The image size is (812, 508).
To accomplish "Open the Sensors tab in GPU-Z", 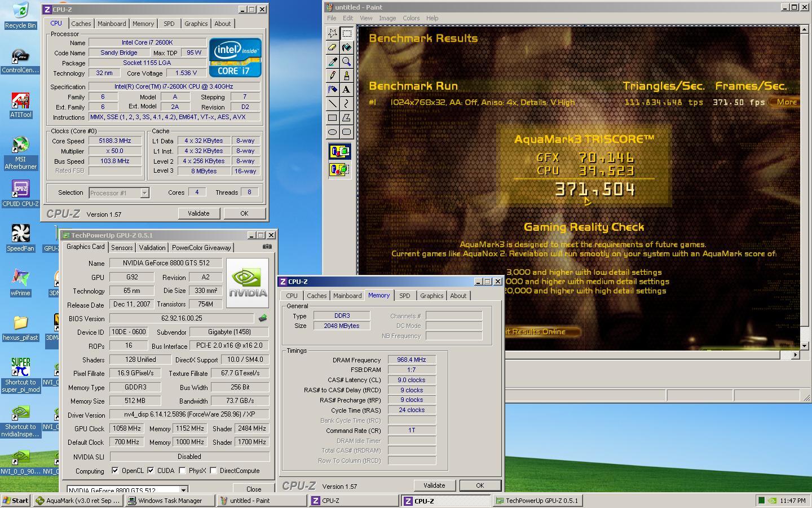I will tap(122, 248).
